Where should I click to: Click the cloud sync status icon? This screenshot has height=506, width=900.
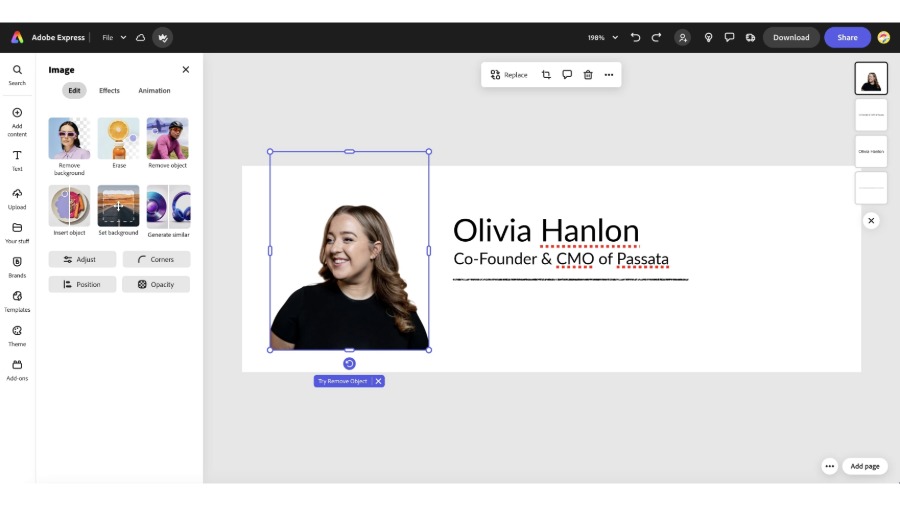(141, 37)
